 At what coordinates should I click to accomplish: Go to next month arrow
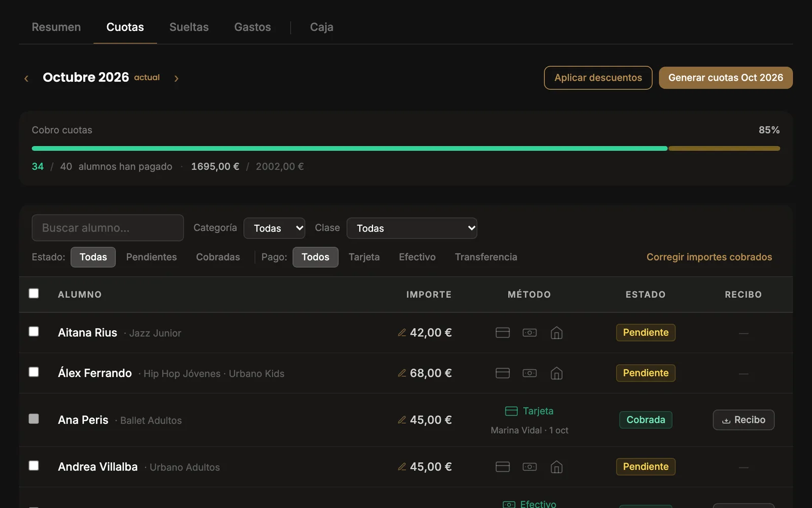(x=176, y=78)
